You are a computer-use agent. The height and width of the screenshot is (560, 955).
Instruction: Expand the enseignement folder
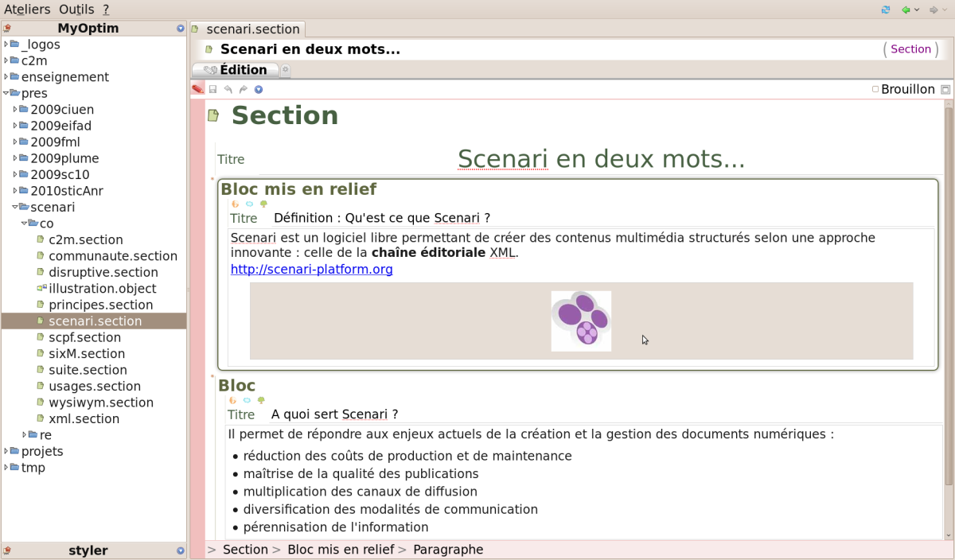(x=6, y=77)
